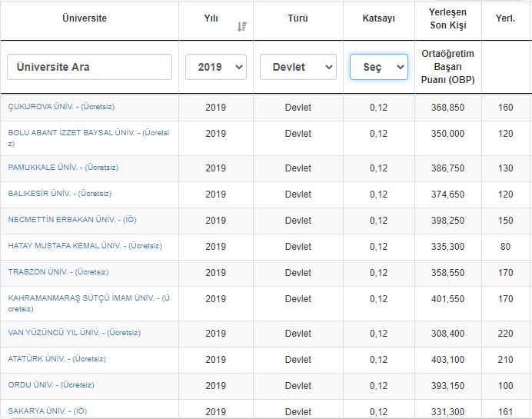Screen dimensions: 532x419
Task: Select the OBP value 403,100
Action: click(448, 360)
